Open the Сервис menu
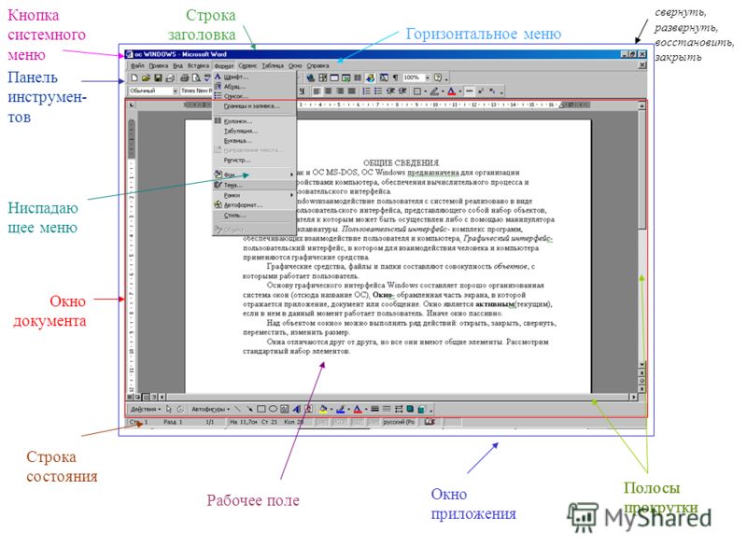 coord(247,65)
